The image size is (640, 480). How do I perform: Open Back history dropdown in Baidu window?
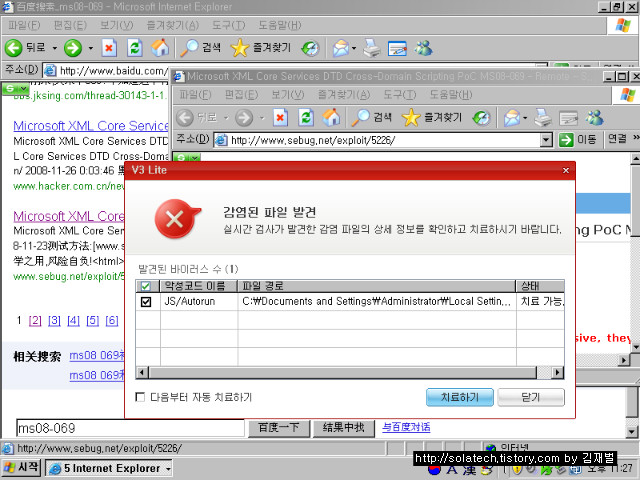pyautogui.click(x=55, y=48)
